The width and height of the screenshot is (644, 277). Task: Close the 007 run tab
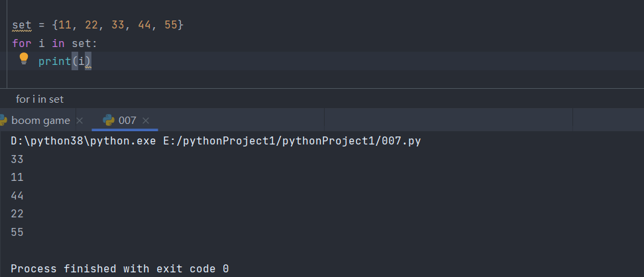point(146,121)
